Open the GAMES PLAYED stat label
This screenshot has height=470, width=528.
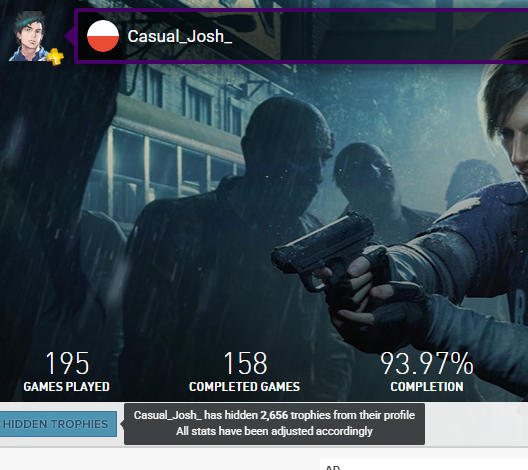(x=67, y=387)
